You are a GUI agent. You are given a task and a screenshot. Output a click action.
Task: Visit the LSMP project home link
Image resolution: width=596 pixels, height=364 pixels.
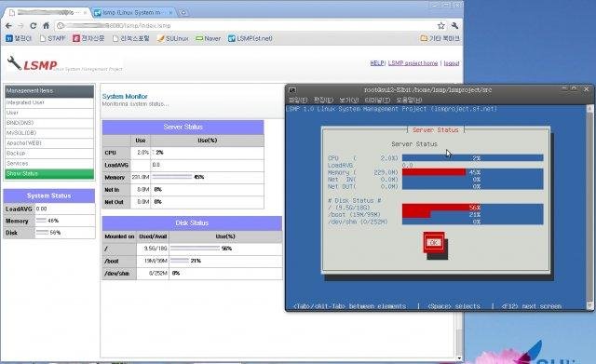pos(413,63)
